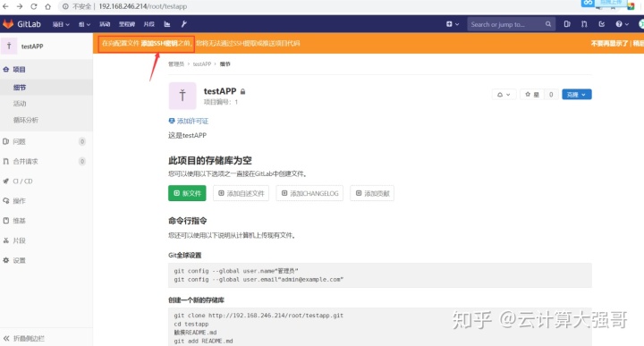Open 问题 in the left sidebar
The height and width of the screenshot is (346, 644).
click(47, 141)
